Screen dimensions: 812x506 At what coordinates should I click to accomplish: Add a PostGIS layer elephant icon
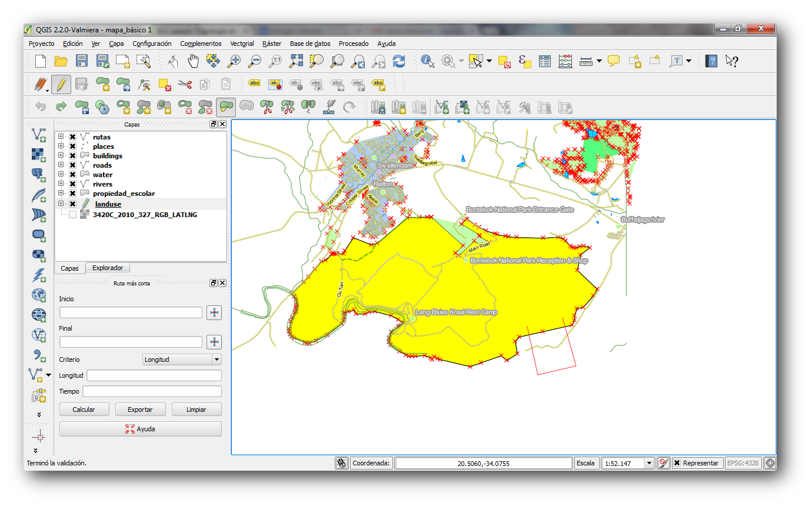pyautogui.click(x=39, y=175)
